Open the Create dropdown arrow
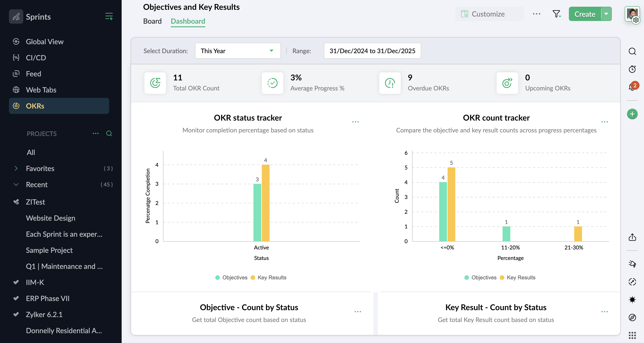 (606, 14)
